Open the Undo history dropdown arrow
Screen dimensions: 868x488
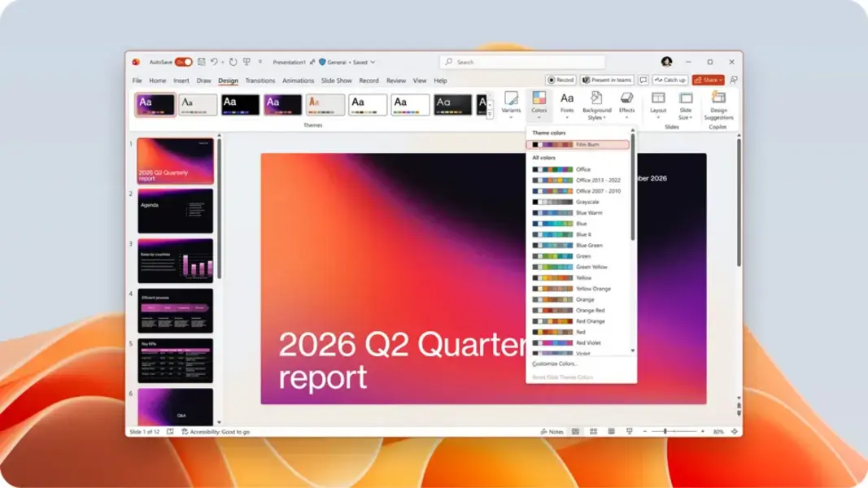pyautogui.click(x=223, y=63)
